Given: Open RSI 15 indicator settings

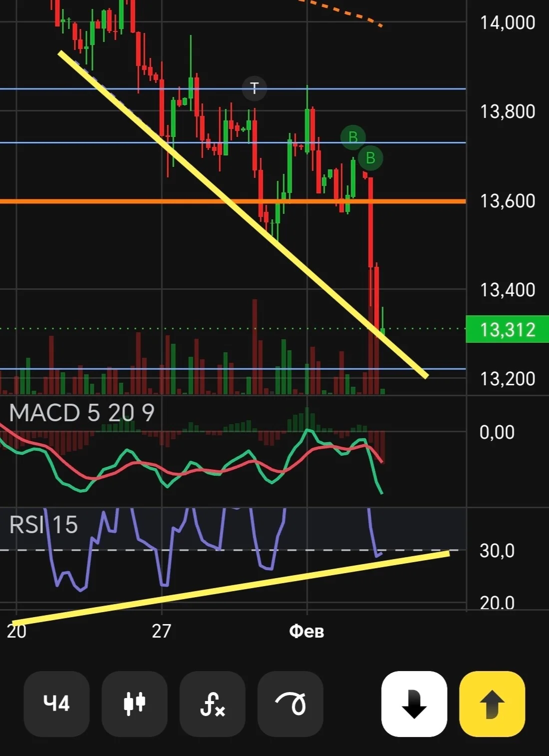Looking at the screenshot, I should coord(43,525).
